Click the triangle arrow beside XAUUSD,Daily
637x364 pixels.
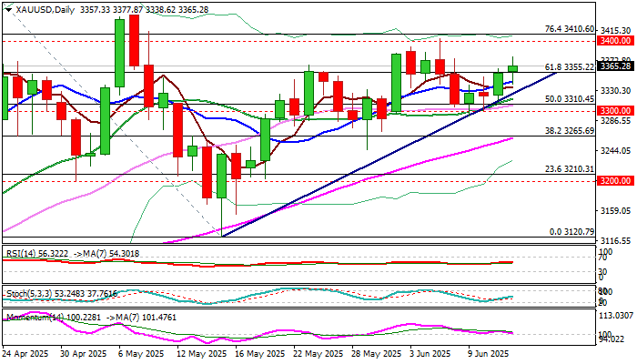coord(8,10)
